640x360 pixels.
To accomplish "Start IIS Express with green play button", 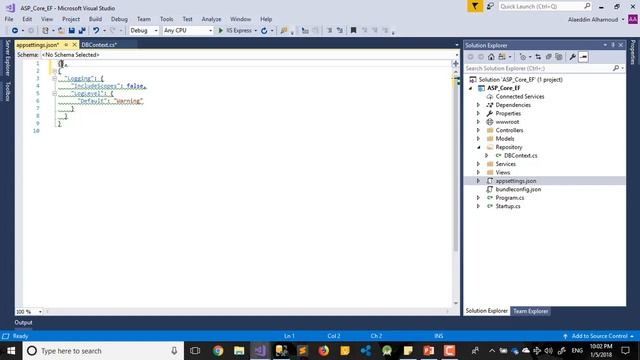I will [221, 31].
